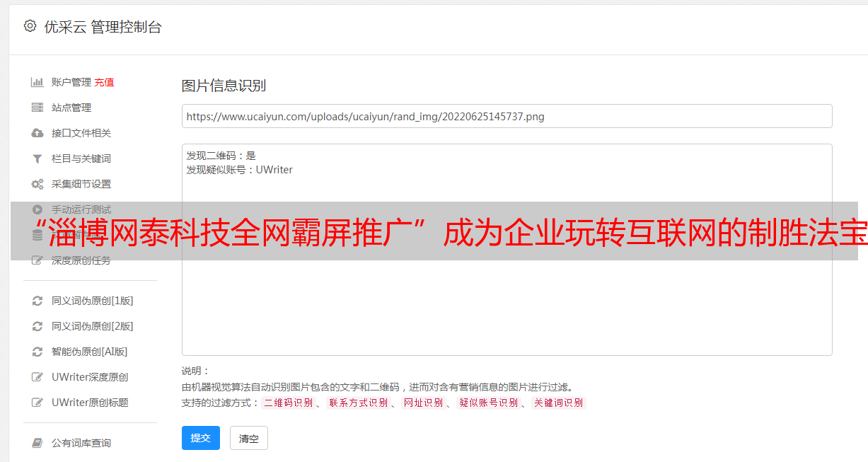Open UWriter原创标题 page
Screen dimensions: 868x462
coord(90,403)
